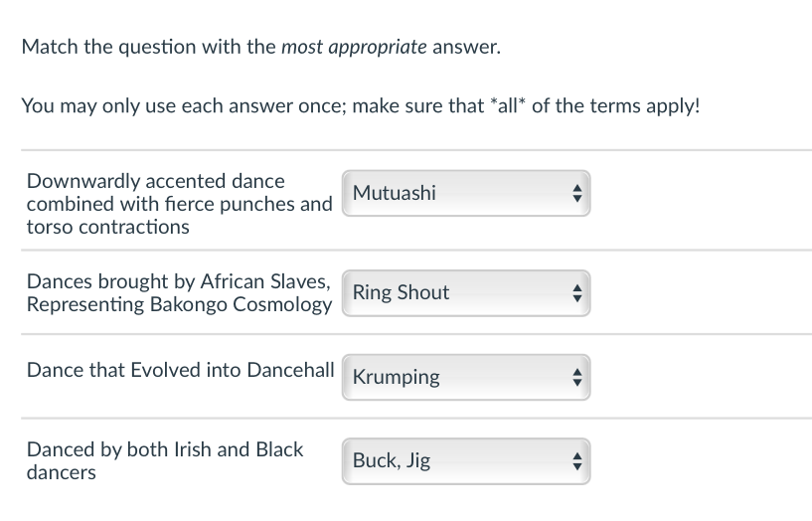Image resolution: width=812 pixels, height=521 pixels.
Task: Open the Mutuashi answer dropdown
Action: (466, 193)
